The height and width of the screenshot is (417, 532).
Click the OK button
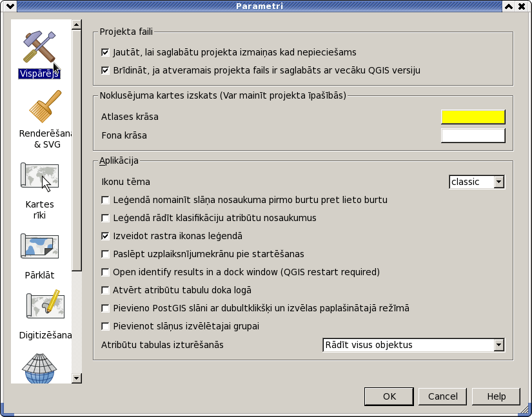point(389,396)
